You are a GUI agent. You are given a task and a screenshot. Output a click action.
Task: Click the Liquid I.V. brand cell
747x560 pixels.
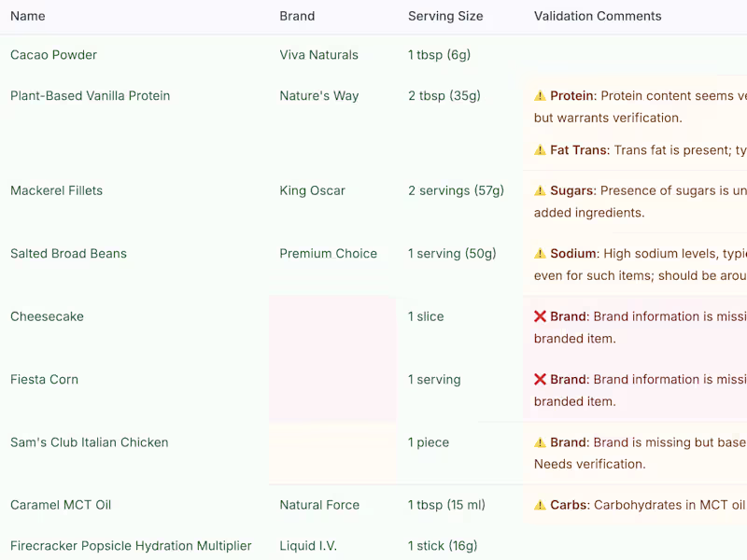click(308, 546)
